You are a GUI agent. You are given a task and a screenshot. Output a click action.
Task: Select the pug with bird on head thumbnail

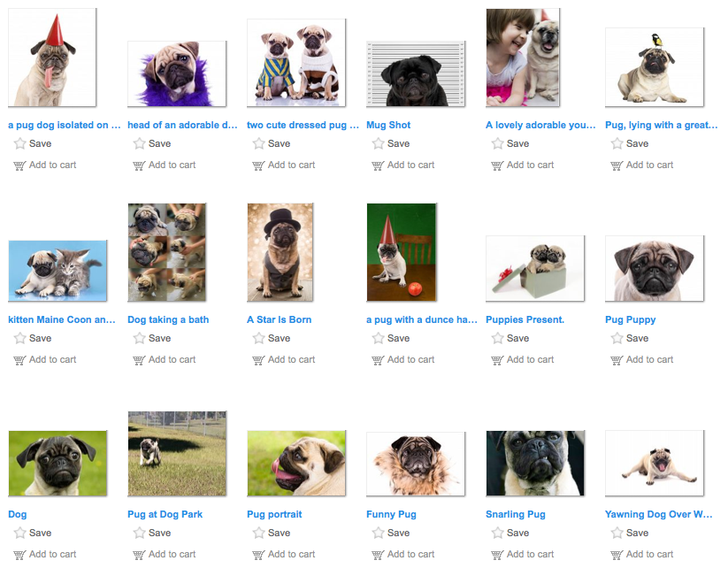pos(655,67)
